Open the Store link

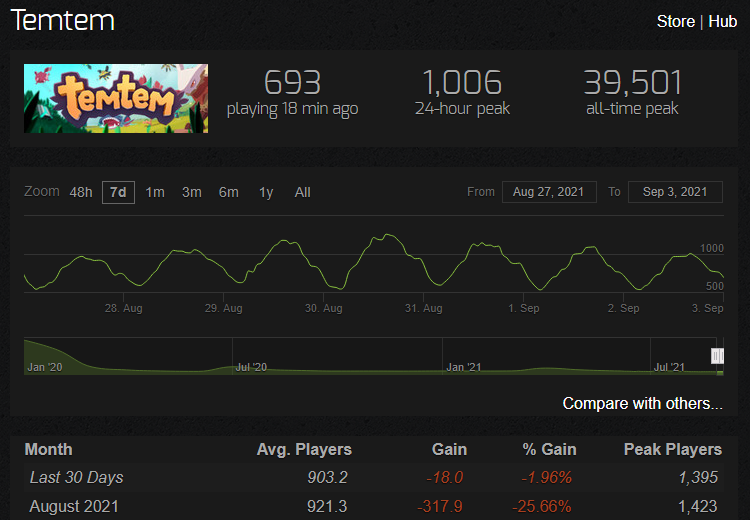tap(675, 22)
